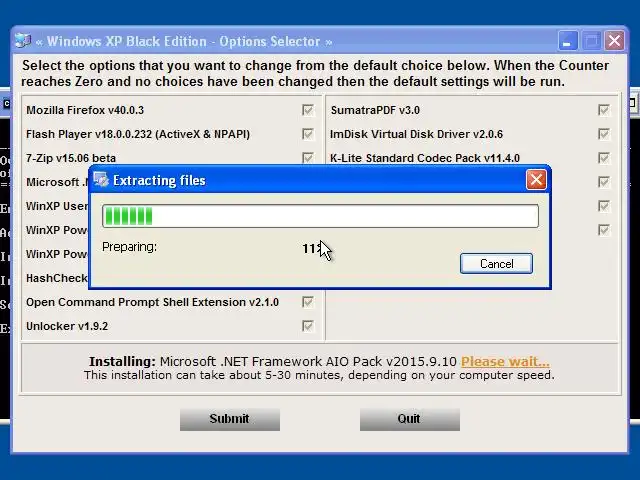Click the green extraction progress bar
Screen dimensions: 640x480
(320, 216)
